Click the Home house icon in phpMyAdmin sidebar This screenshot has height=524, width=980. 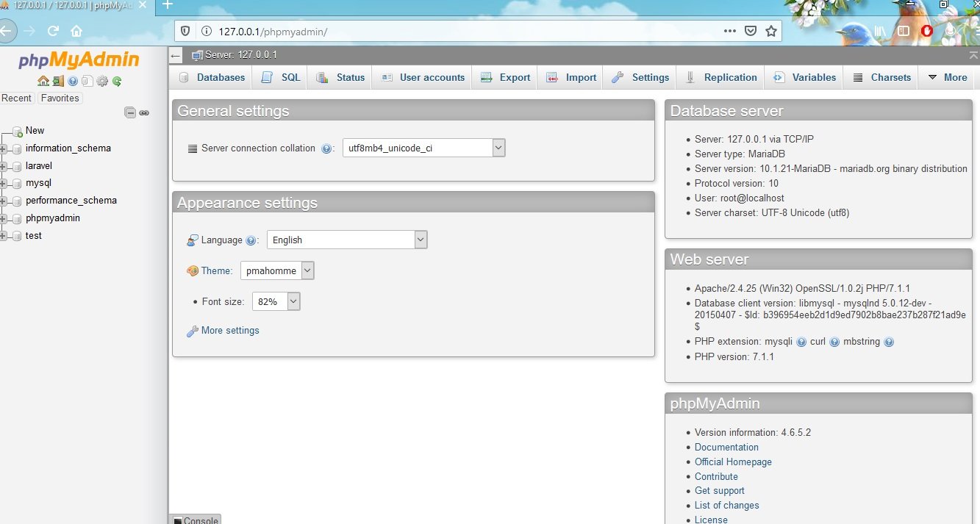click(43, 82)
